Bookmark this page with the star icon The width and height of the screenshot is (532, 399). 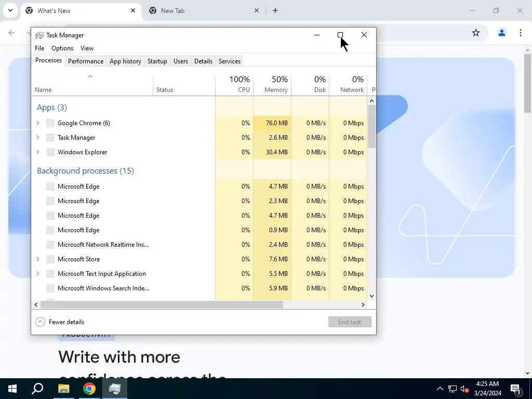coord(476,33)
